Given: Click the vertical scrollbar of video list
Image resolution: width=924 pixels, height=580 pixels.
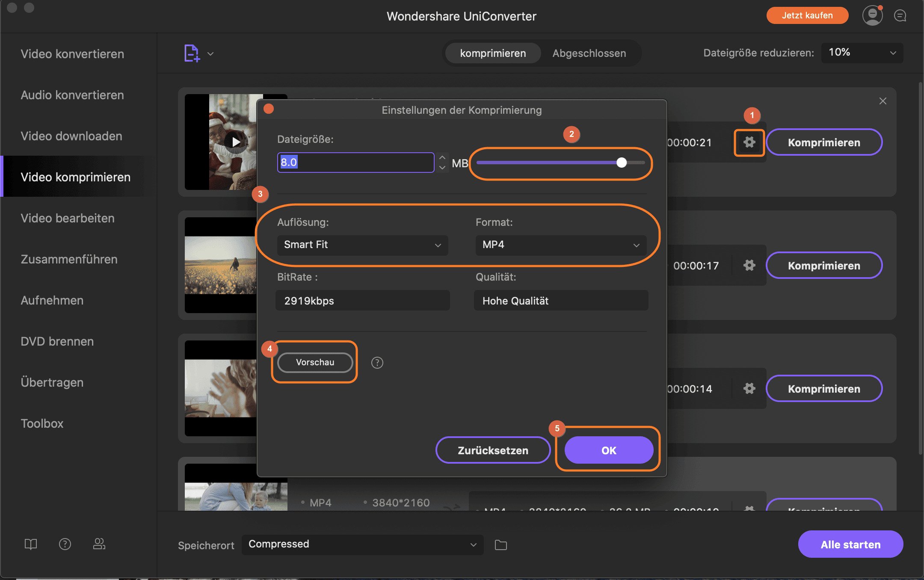Looking at the screenshot, I should (920, 269).
